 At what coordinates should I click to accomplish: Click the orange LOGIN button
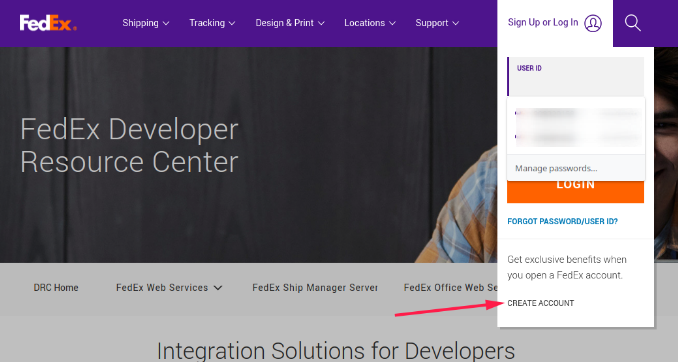pyautogui.click(x=576, y=191)
